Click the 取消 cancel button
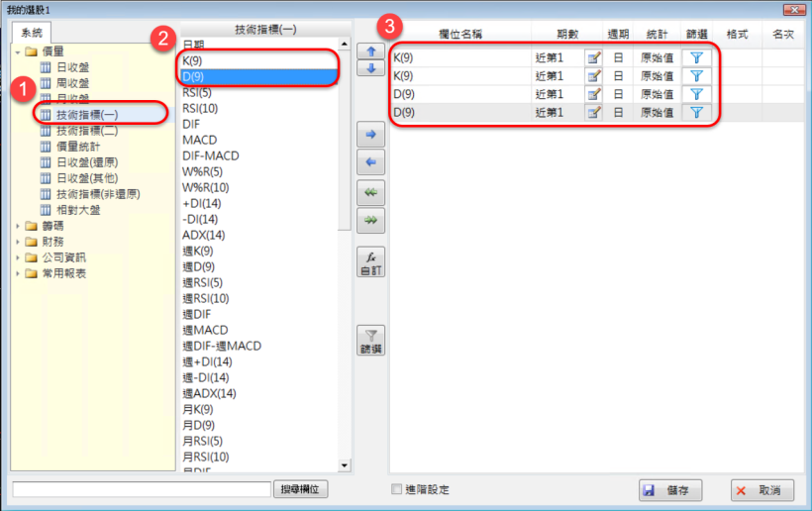812x511 pixels. [x=762, y=490]
